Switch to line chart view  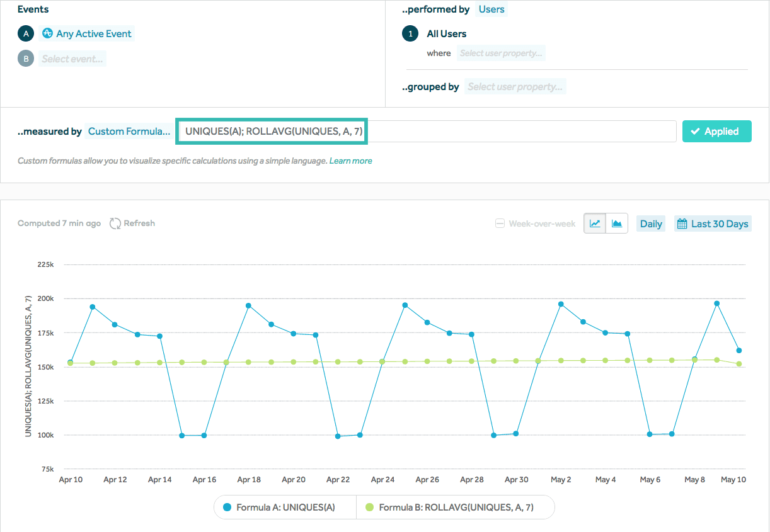[x=595, y=224]
